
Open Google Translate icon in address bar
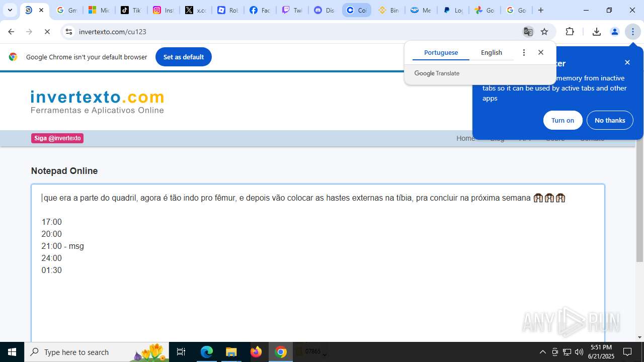pyautogui.click(x=528, y=32)
